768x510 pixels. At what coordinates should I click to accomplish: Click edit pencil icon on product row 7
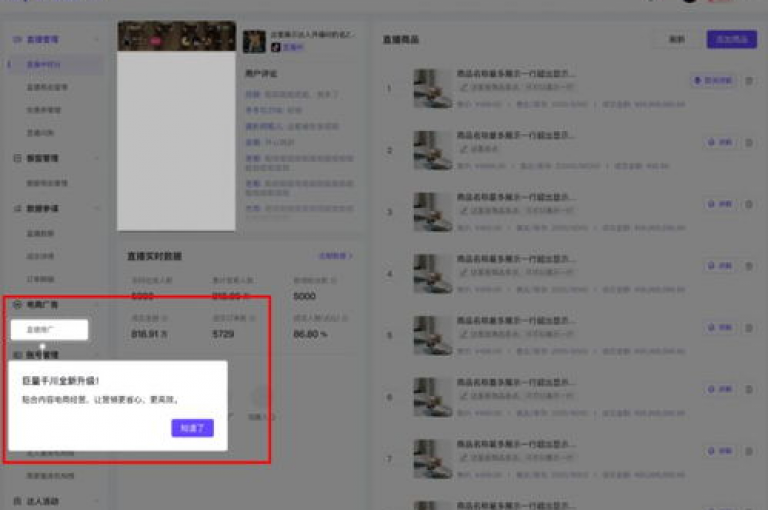tap(463, 458)
